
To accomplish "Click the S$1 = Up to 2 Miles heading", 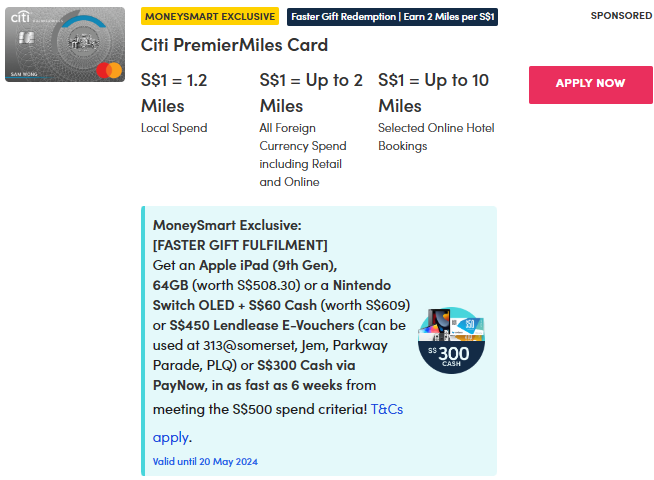I will [310, 92].
